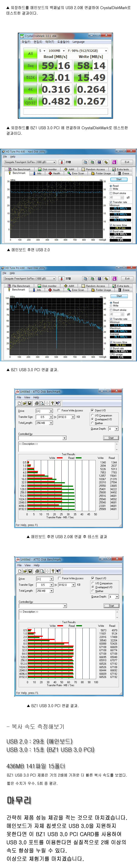
Task: Open the View menu in the lower ATTO window
Action: pos(28,565)
